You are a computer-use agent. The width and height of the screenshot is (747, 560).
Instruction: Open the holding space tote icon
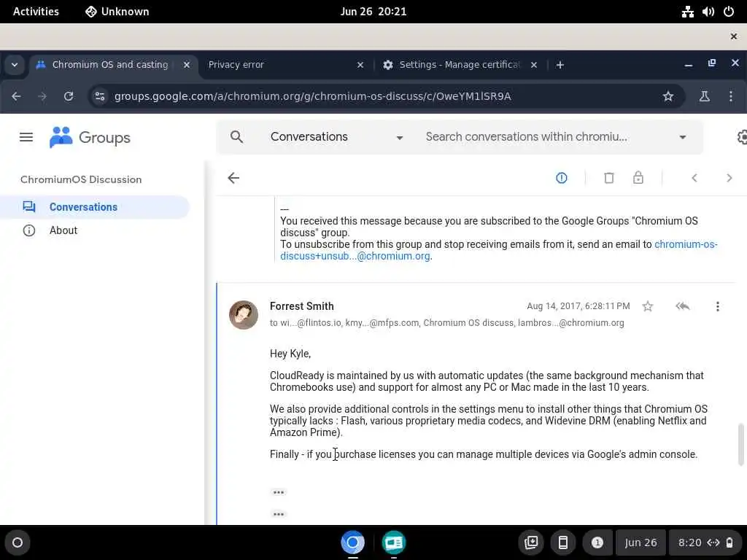[531, 542]
